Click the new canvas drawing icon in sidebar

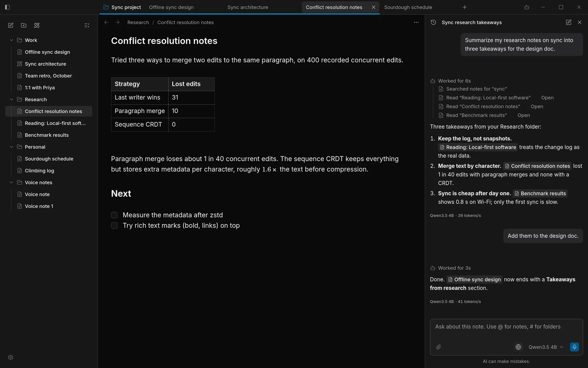[37, 25]
